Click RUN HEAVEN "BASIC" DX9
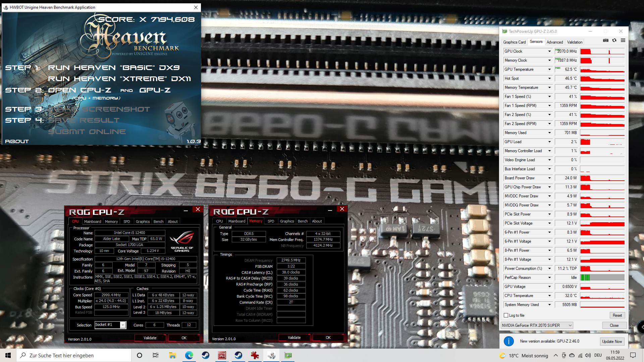 (x=114, y=68)
